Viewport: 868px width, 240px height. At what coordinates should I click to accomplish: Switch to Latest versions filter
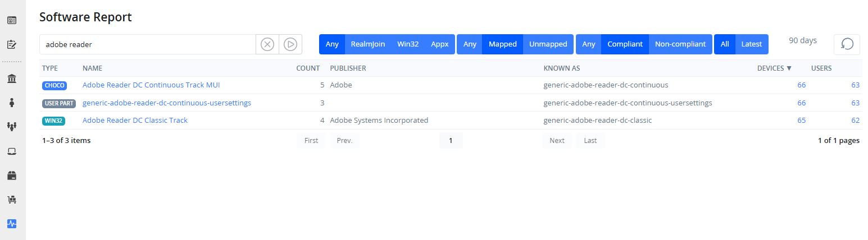click(751, 44)
